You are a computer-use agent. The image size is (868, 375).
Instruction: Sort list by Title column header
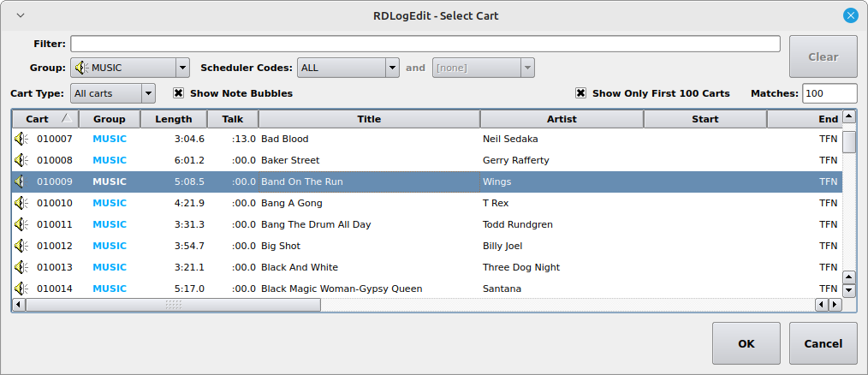tap(369, 119)
